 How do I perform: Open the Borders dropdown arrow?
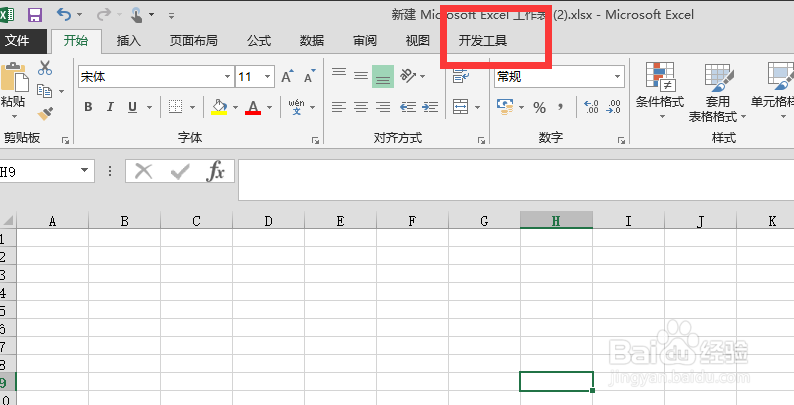coord(192,107)
